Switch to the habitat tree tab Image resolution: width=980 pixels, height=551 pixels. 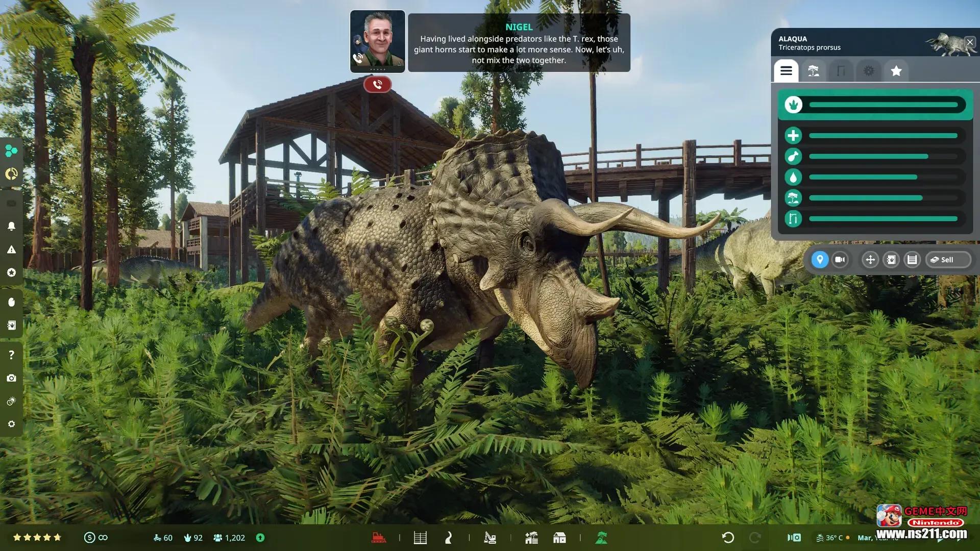(x=814, y=71)
